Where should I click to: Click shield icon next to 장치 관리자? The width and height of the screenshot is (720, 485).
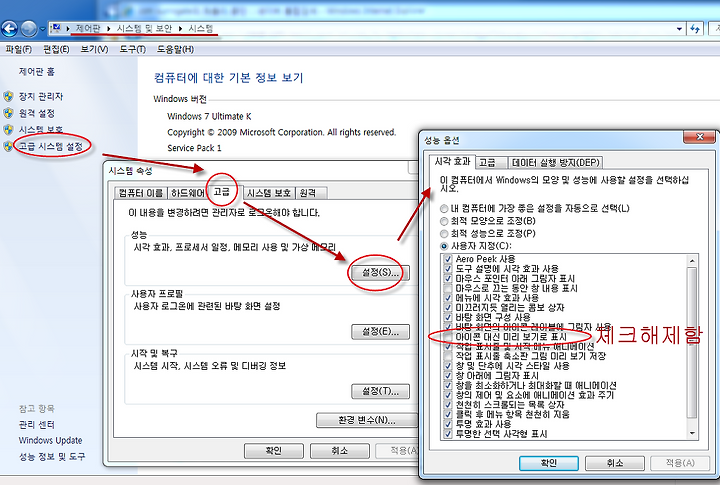tap(8, 96)
